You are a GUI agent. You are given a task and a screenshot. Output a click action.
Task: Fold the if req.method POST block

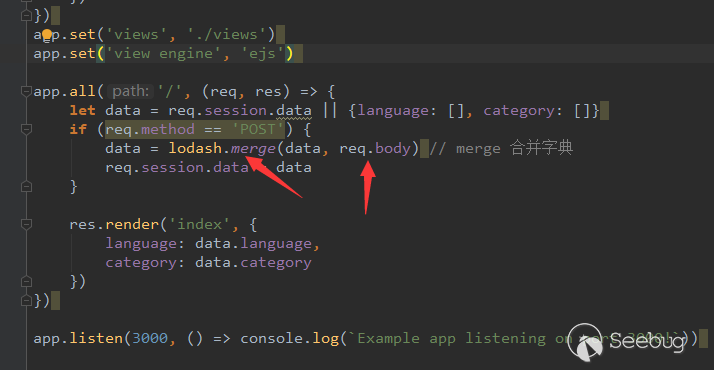(x=26, y=129)
